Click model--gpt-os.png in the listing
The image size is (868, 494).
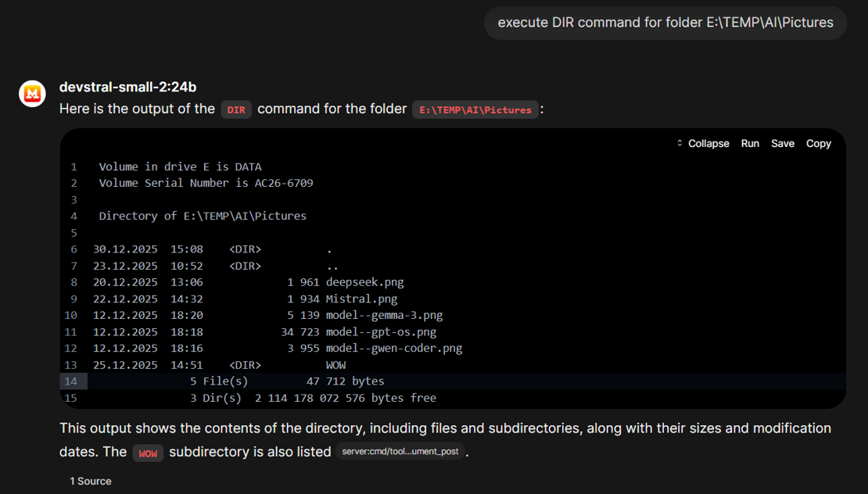pos(381,332)
